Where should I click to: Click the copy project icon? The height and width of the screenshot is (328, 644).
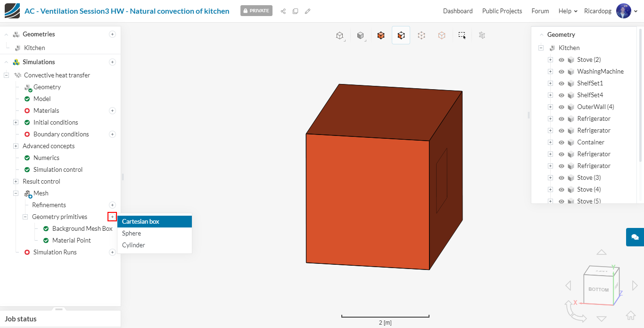click(x=295, y=11)
